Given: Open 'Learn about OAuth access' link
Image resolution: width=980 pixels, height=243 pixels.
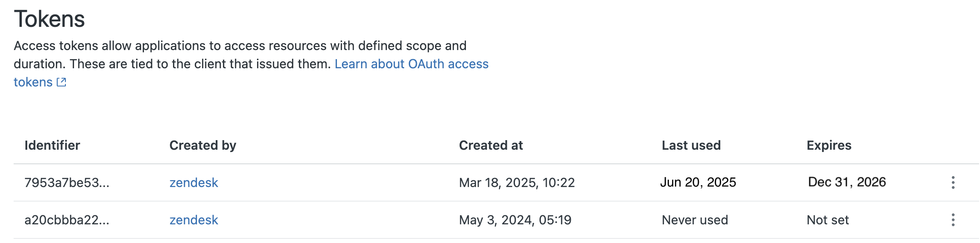Looking at the screenshot, I should click(411, 64).
